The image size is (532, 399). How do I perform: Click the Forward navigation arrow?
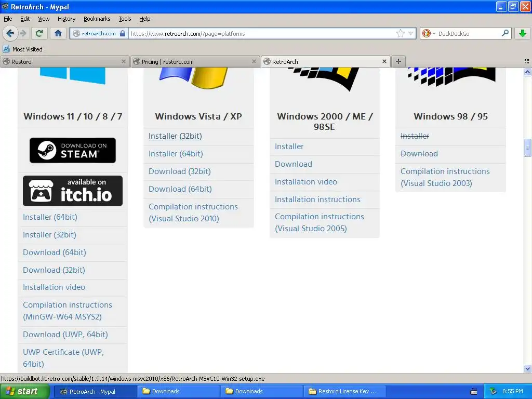[23, 33]
